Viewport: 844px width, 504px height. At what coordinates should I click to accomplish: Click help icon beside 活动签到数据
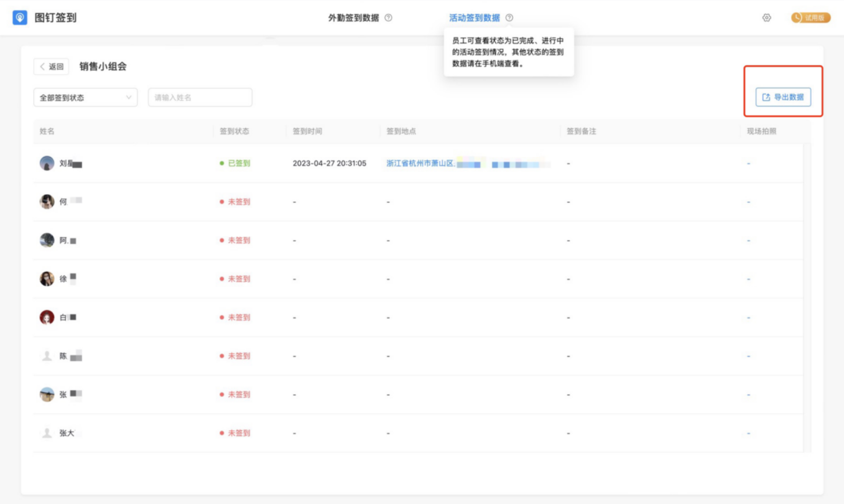[509, 18]
